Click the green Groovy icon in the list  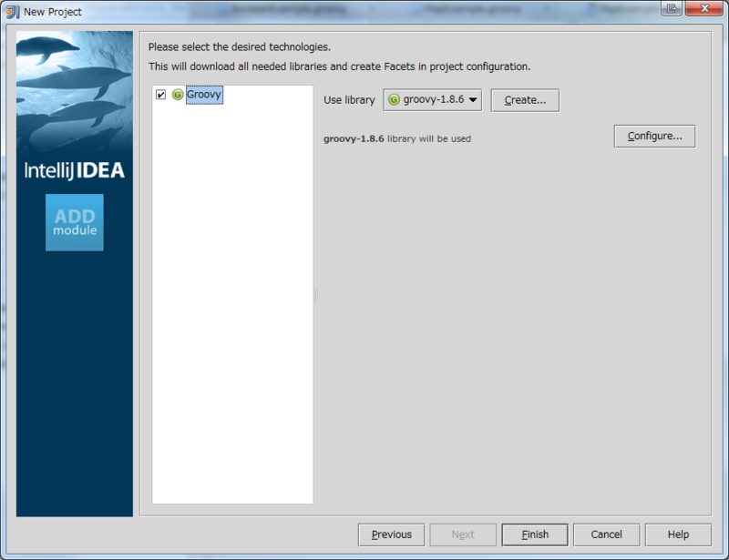[178, 95]
